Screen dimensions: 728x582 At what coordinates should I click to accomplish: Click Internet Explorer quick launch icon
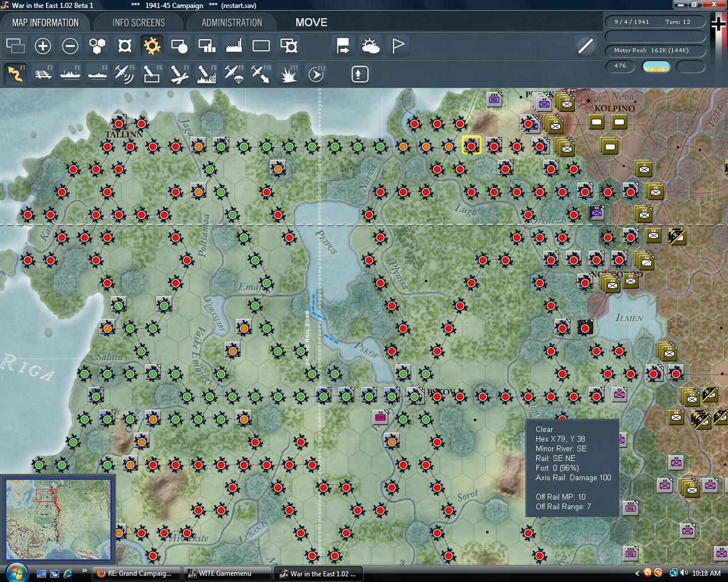(x=68, y=573)
